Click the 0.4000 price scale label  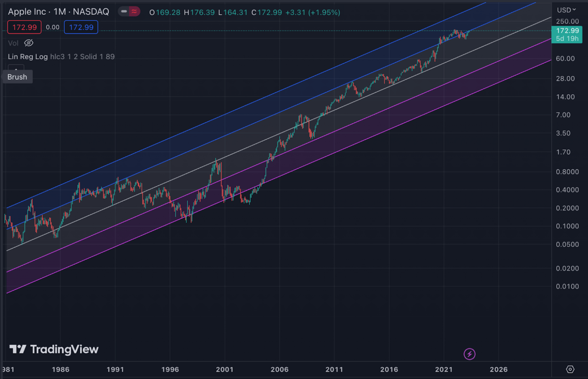[x=567, y=190]
